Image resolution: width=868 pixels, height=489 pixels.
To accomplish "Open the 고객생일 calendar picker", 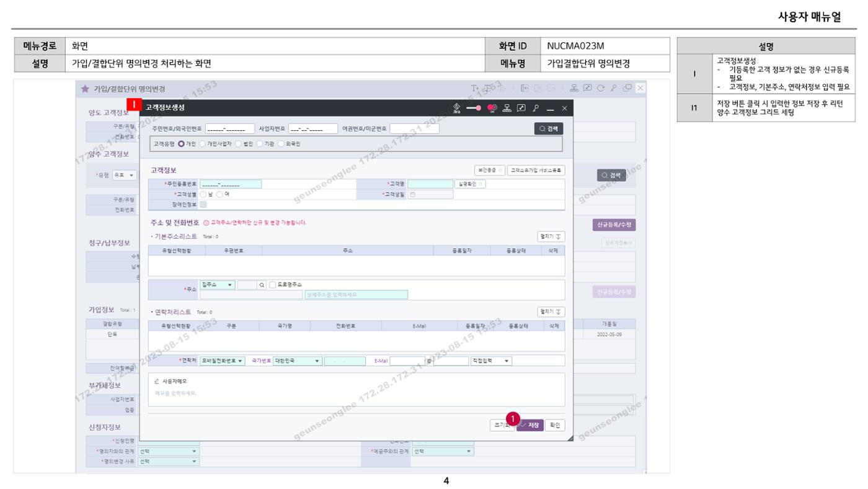I will (x=412, y=194).
